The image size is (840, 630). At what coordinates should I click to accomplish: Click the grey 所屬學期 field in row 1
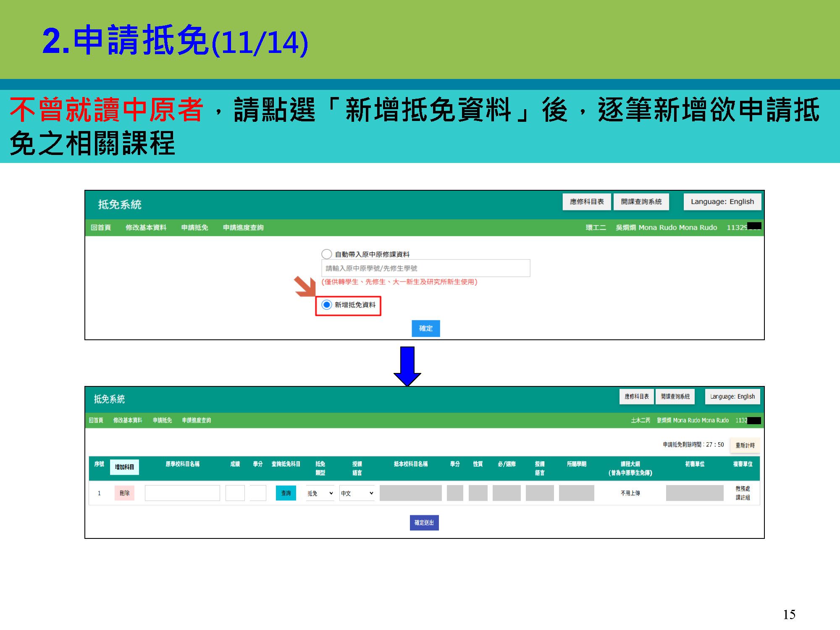[577, 493]
